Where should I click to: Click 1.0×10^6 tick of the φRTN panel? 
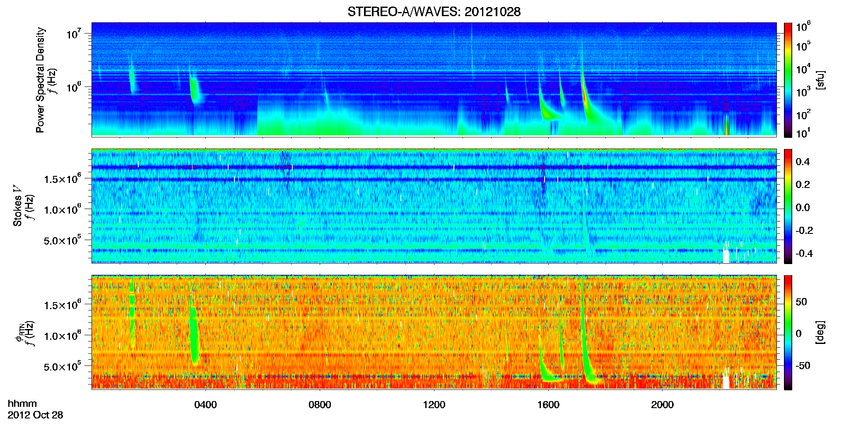[x=63, y=336]
